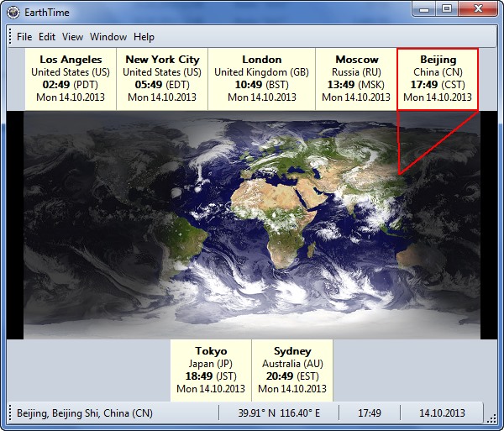504x431 pixels.
Task: Click the coordinates 39.91° N 116.40° E
Action: point(279,413)
